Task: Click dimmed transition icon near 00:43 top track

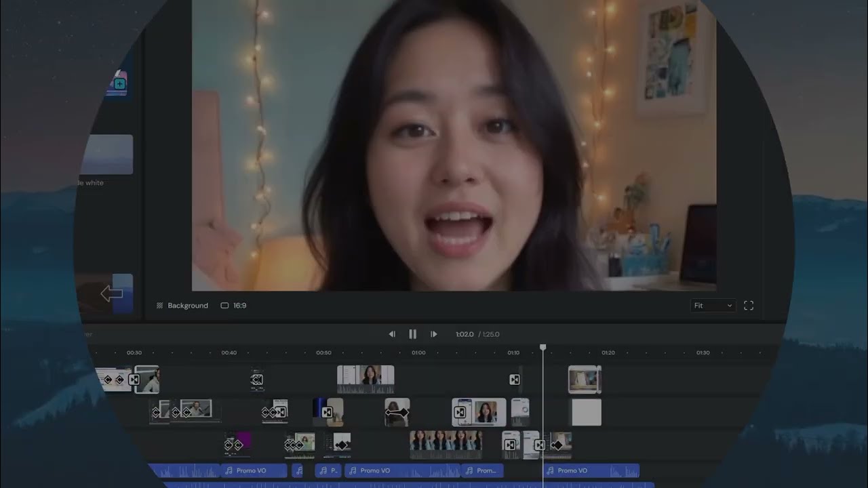Action: [257, 380]
